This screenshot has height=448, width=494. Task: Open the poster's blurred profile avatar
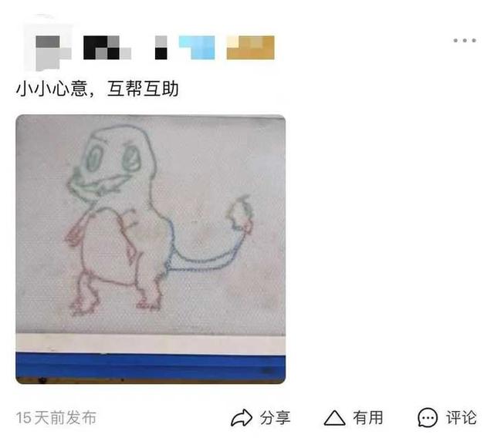click(49, 46)
